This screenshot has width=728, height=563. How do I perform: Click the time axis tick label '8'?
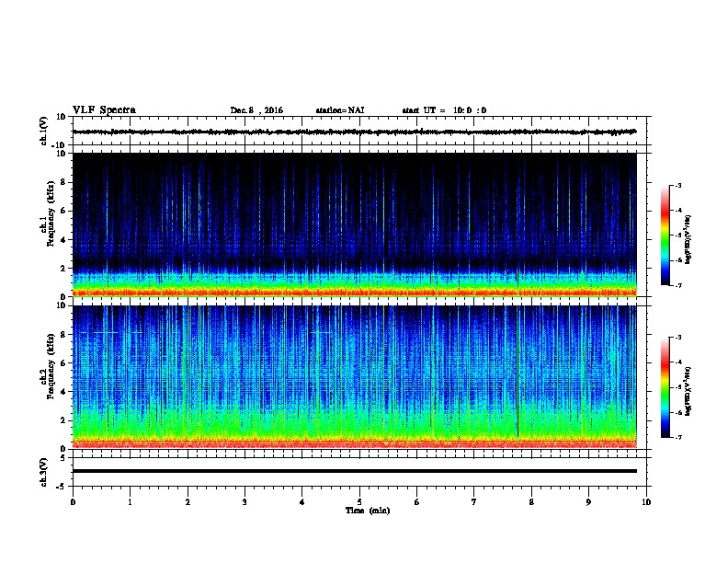tap(531, 502)
